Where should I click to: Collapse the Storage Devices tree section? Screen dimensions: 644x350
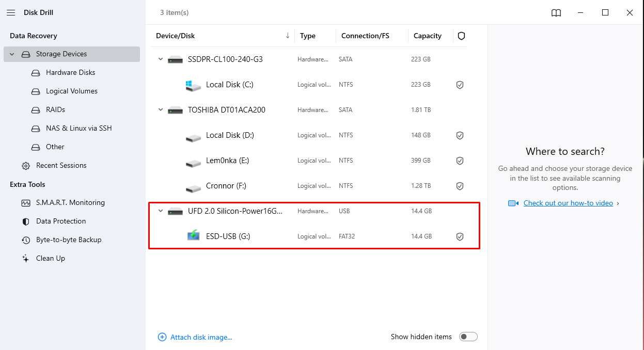point(12,54)
